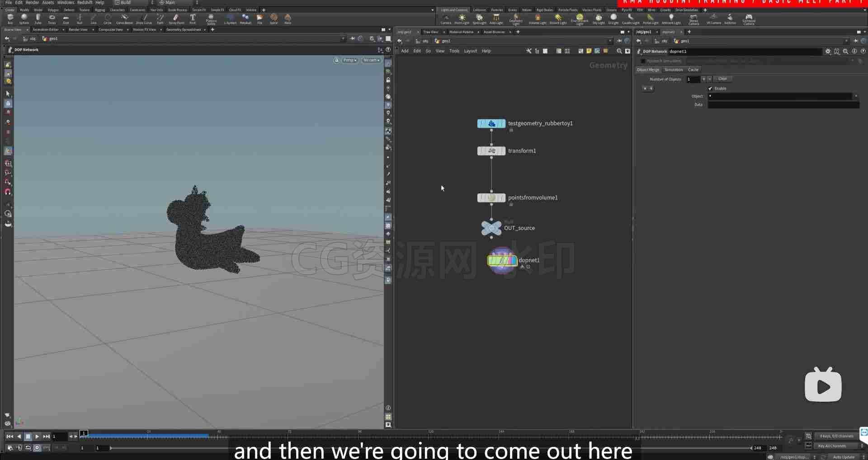Open the Redshift menu
The width and height of the screenshot is (868, 460).
[85, 3]
